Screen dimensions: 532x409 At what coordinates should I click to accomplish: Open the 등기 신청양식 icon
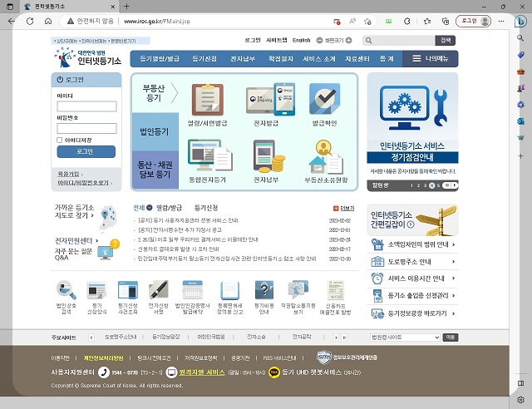(x=96, y=290)
